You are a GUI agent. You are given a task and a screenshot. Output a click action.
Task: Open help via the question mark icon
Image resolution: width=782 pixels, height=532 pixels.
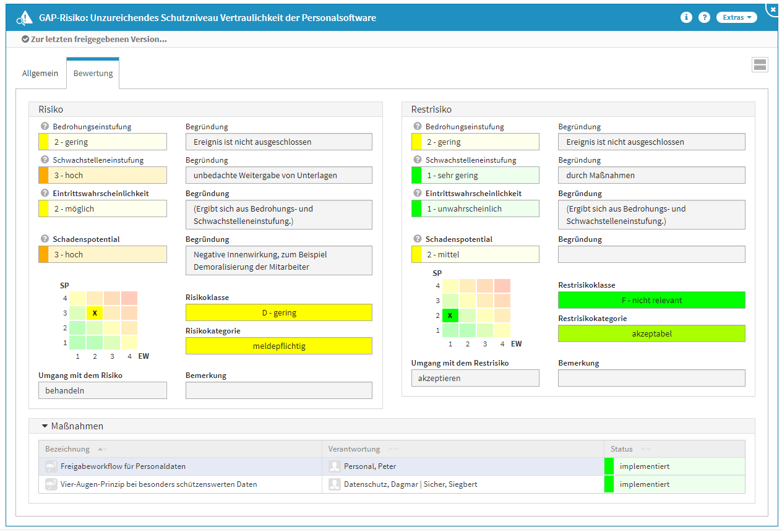(704, 17)
